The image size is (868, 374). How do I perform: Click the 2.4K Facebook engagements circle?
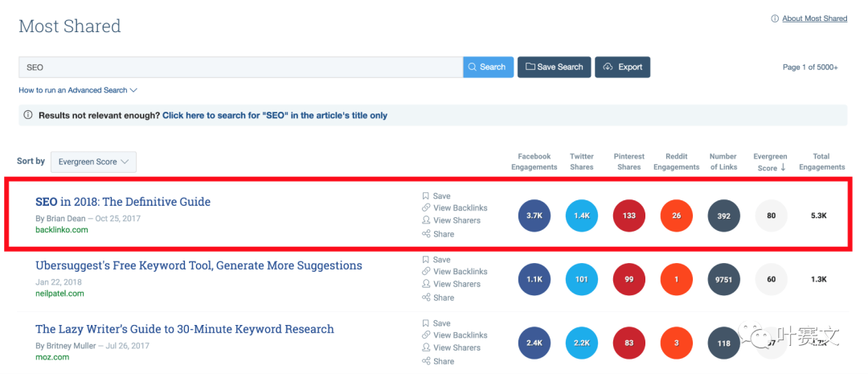point(534,343)
